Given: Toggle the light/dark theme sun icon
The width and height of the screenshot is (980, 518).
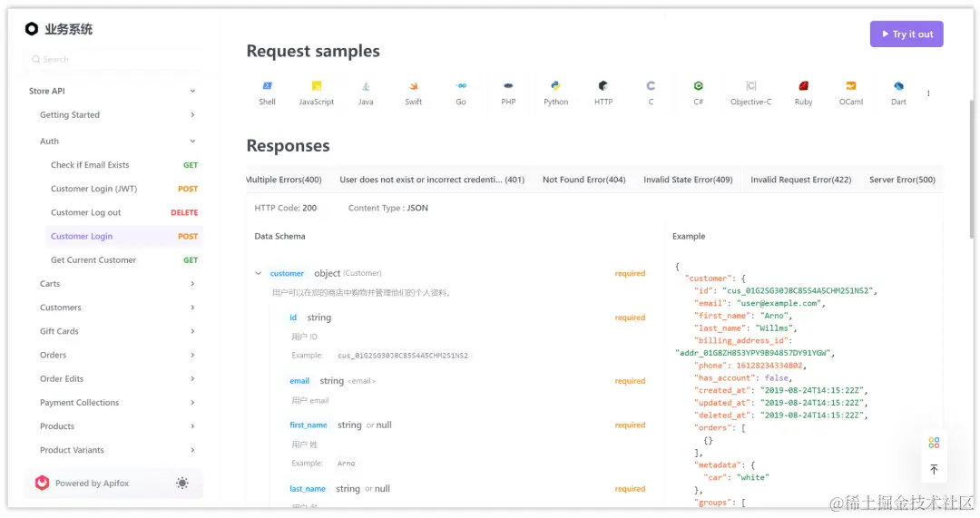Looking at the screenshot, I should pyautogui.click(x=181, y=483).
